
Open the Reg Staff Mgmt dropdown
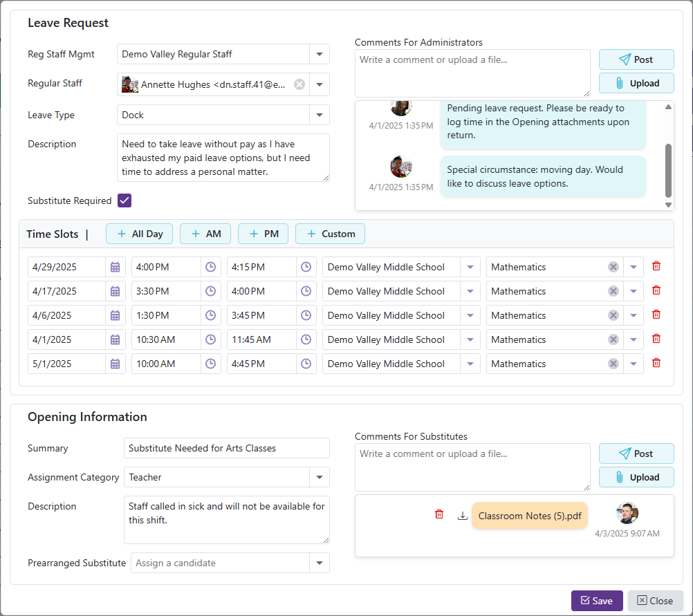click(320, 54)
